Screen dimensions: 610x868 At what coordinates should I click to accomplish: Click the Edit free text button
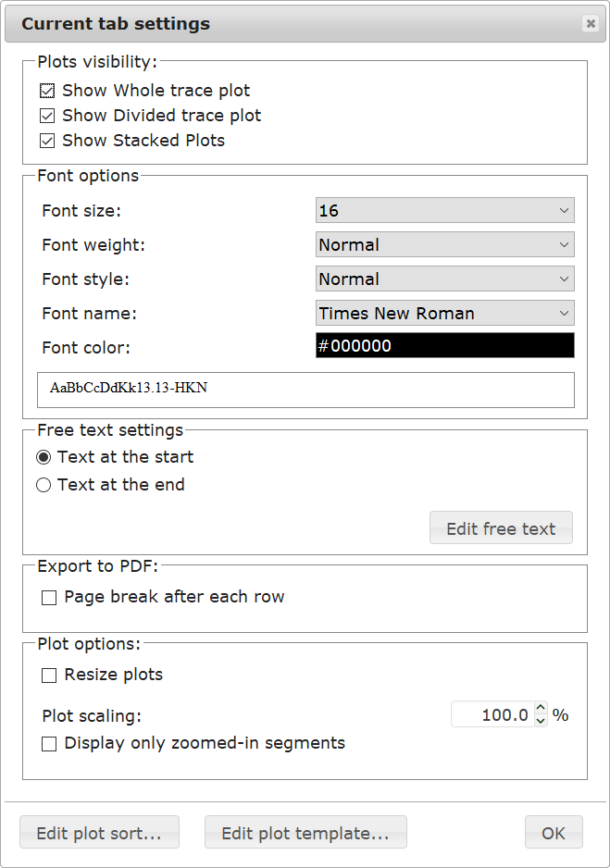click(501, 528)
